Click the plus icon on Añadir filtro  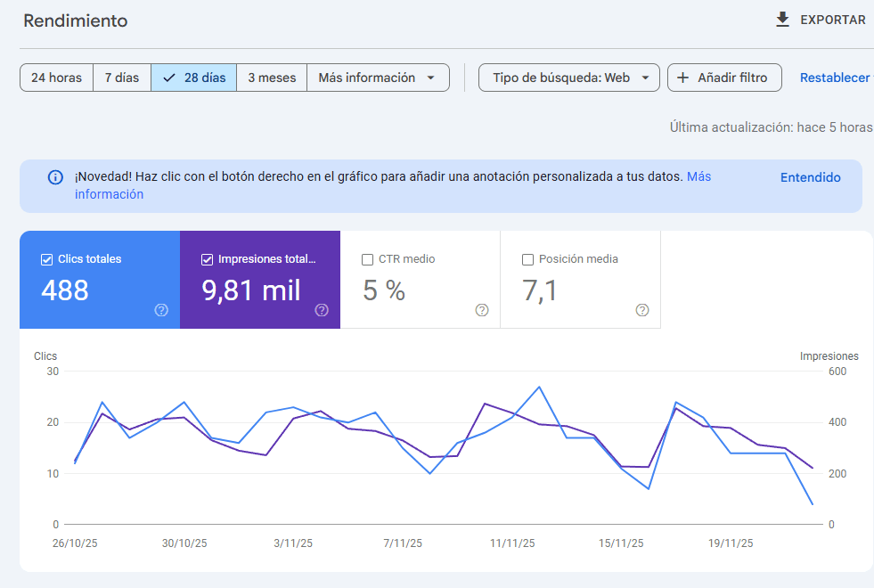(682, 78)
